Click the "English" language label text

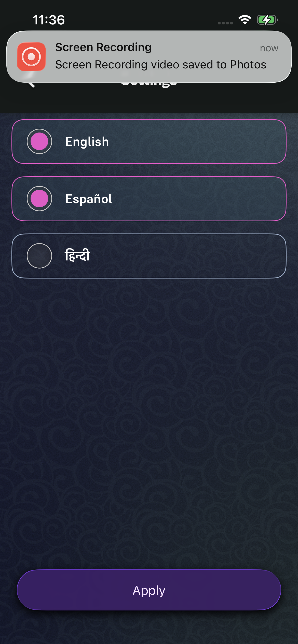click(87, 142)
